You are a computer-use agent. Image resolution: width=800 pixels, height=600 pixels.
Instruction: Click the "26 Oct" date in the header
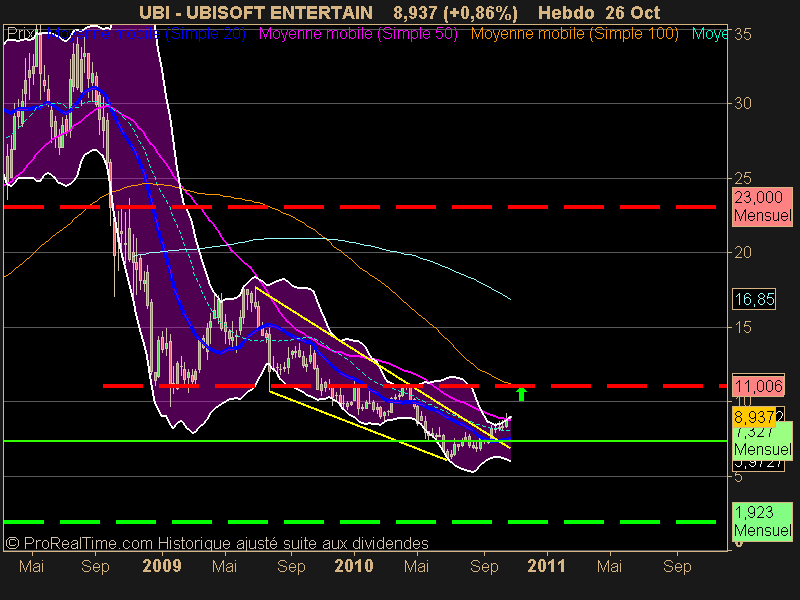coord(633,13)
